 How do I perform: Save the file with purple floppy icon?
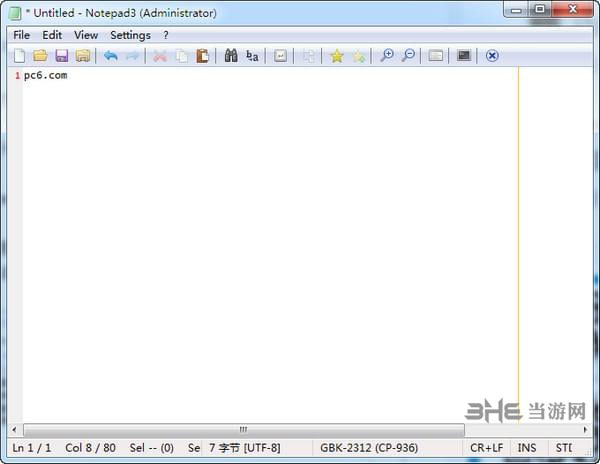click(x=62, y=56)
